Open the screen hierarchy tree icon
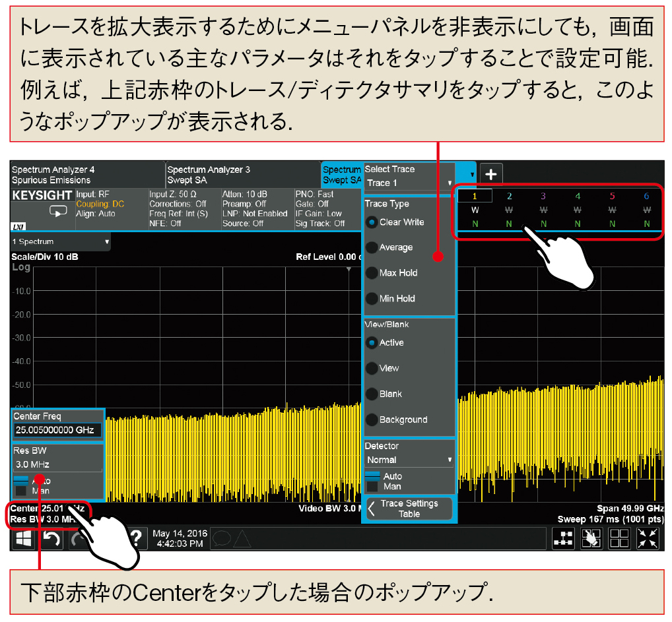This screenshot has height=622, width=672. click(x=563, y=538)
